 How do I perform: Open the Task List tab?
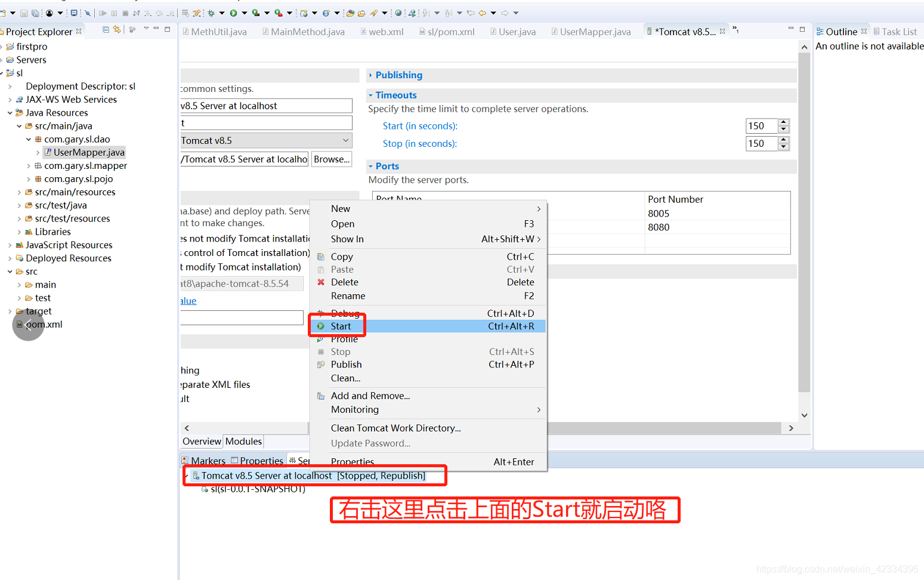coord(895,32)
